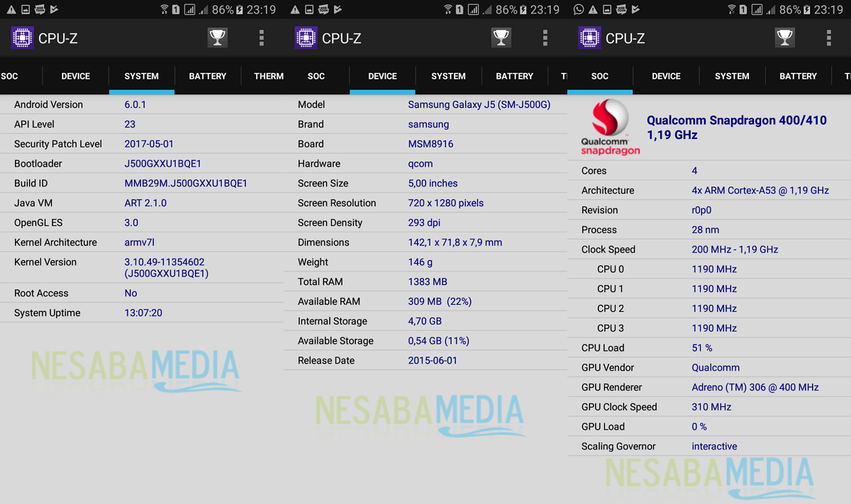Tap the Total RAM value 1383 MB

coord(428,281)
